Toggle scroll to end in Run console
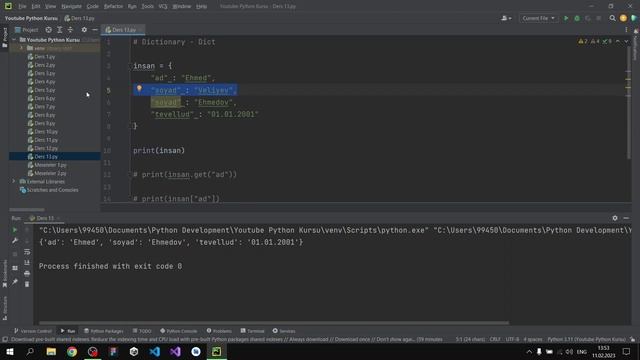640x360 pixels. [x=27, y=262]
